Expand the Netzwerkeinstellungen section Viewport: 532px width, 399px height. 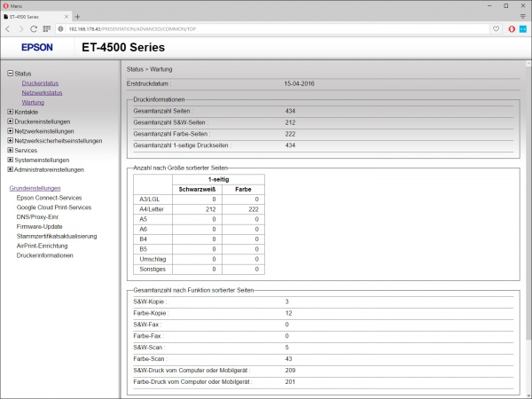point(10,131)
